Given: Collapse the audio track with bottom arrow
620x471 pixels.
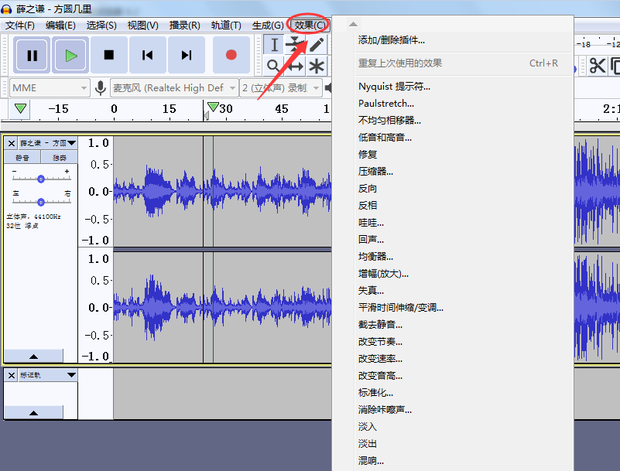Looking at the screenshot, I should click(x=32, y=356).
